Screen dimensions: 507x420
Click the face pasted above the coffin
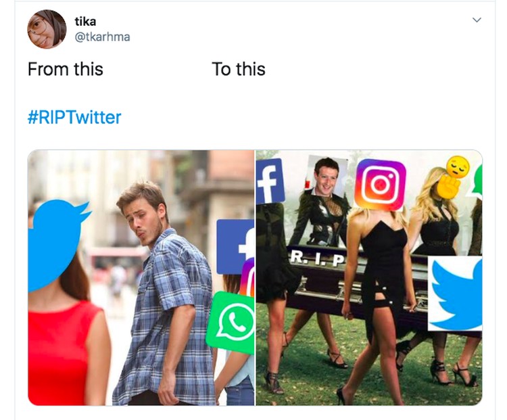(327, 177)
